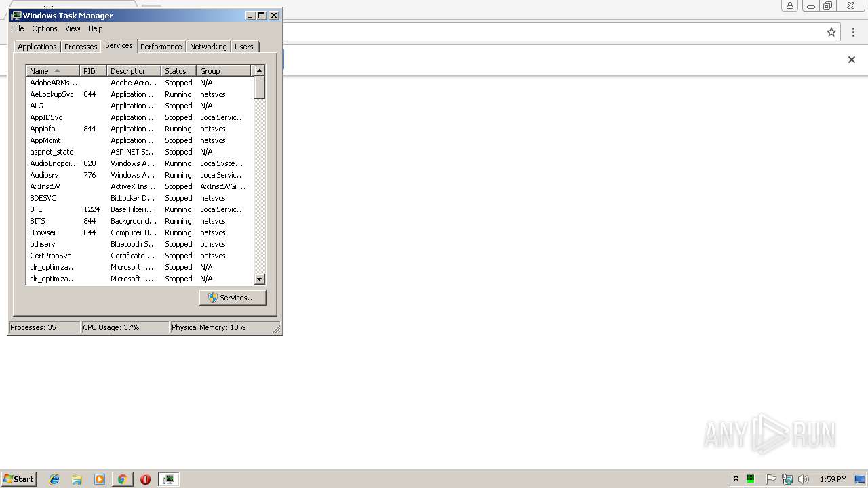This screenshot has height=488, width=868.
Task: Select the Appinfo service
Action: coord(140,129)
